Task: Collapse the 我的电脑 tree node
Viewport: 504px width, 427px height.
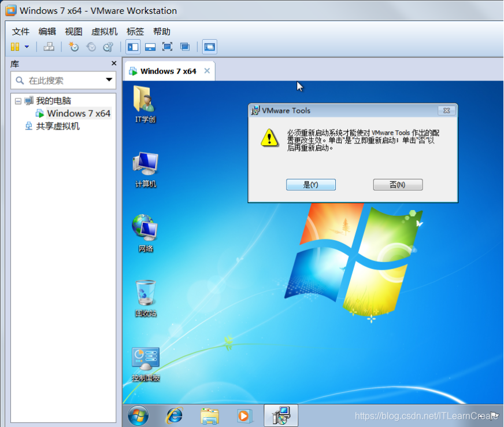Action: (x=18, y=101)
